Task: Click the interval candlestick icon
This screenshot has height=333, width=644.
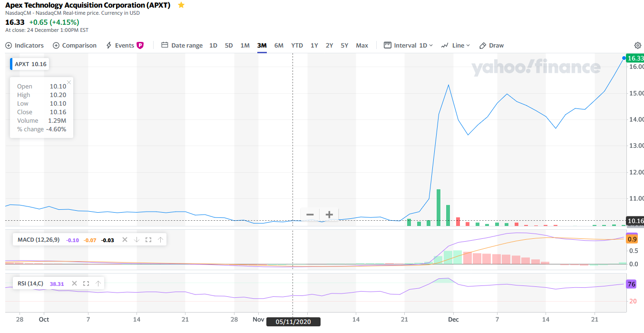Action: 387,45
